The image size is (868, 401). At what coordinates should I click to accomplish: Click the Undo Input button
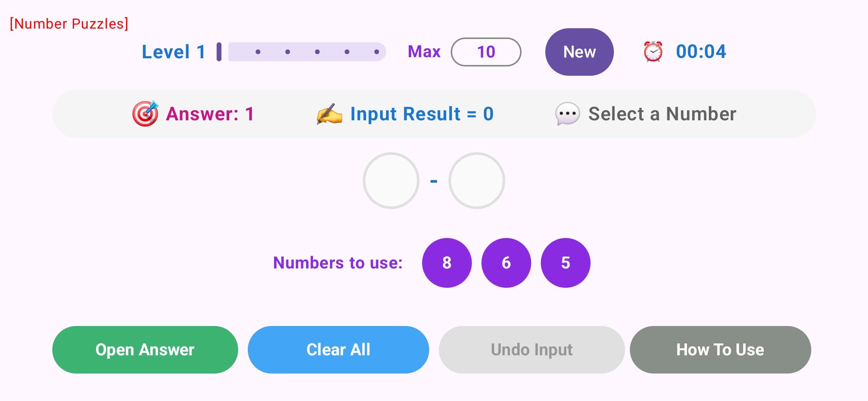tap(532, 350)
